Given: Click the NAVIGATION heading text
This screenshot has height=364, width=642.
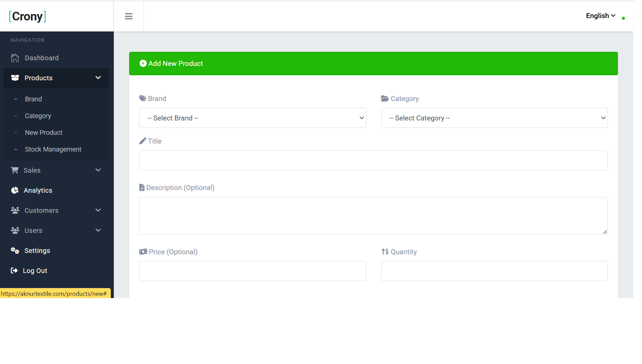Looking at the screenshot, I should (x=27, y=40).
